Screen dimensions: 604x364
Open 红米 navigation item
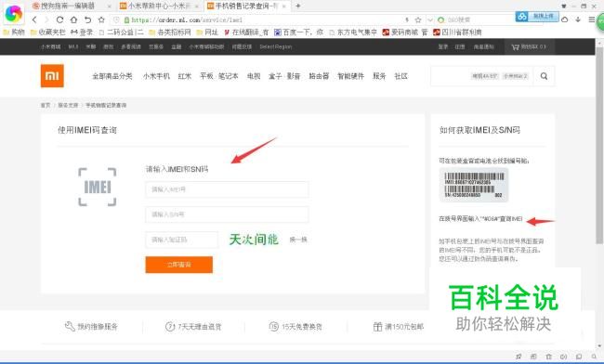(185, 76)
